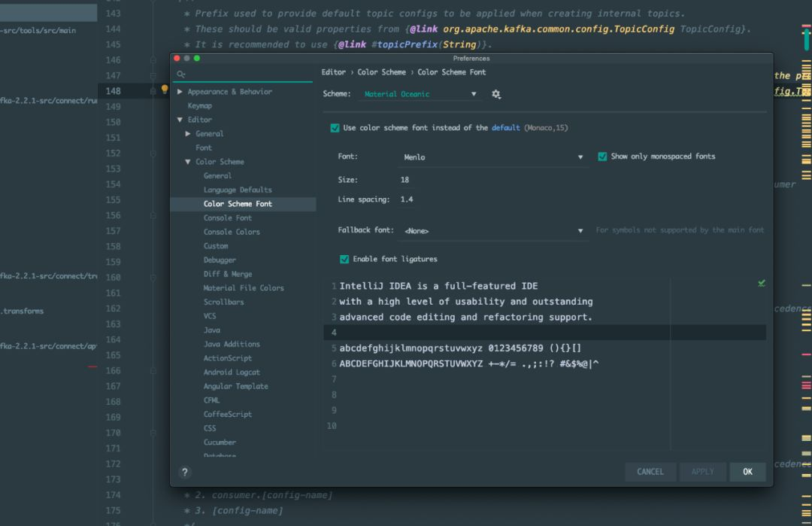
Task: Select Font under Editor
Action: [x=204, y=147]
